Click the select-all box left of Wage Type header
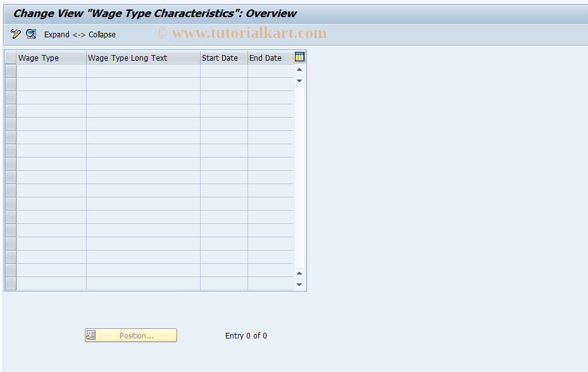 pos(11,58)
